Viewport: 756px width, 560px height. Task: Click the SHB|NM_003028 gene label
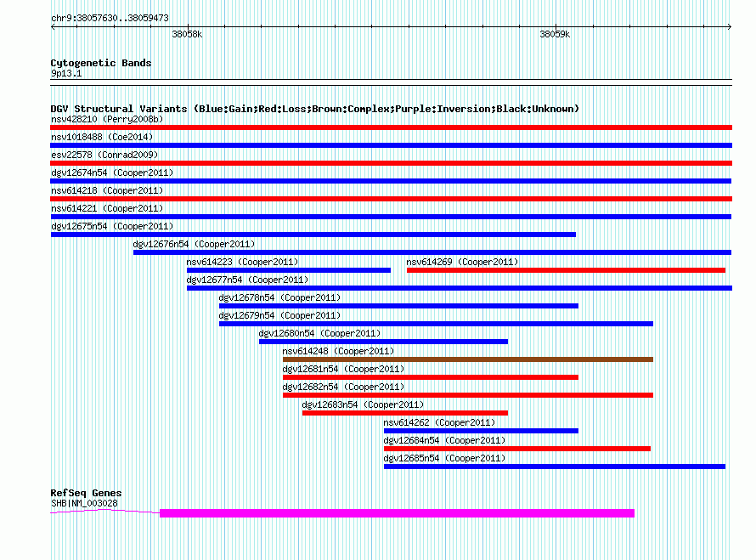[84, 503]
